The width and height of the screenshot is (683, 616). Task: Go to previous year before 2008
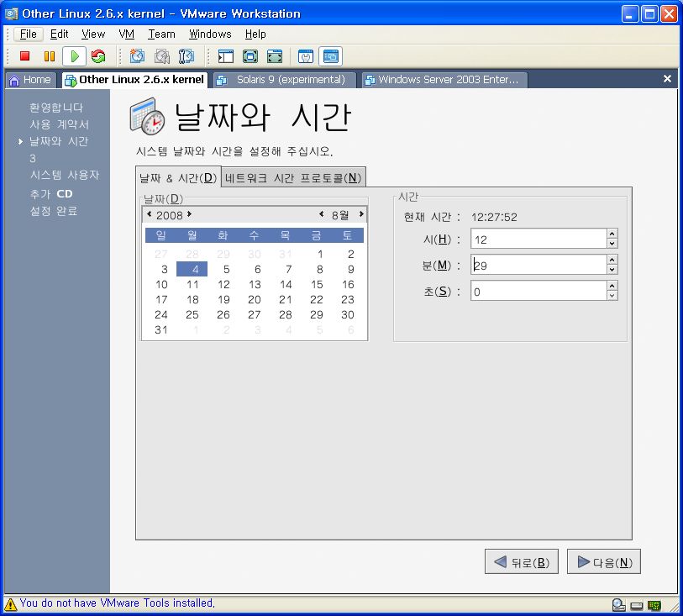click(150, 215)
